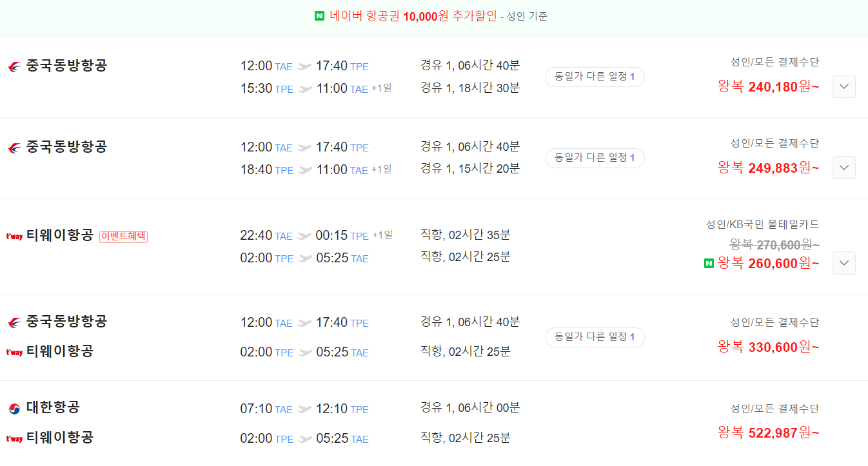Click the China Eastern logo on second result

pos(14,147)
